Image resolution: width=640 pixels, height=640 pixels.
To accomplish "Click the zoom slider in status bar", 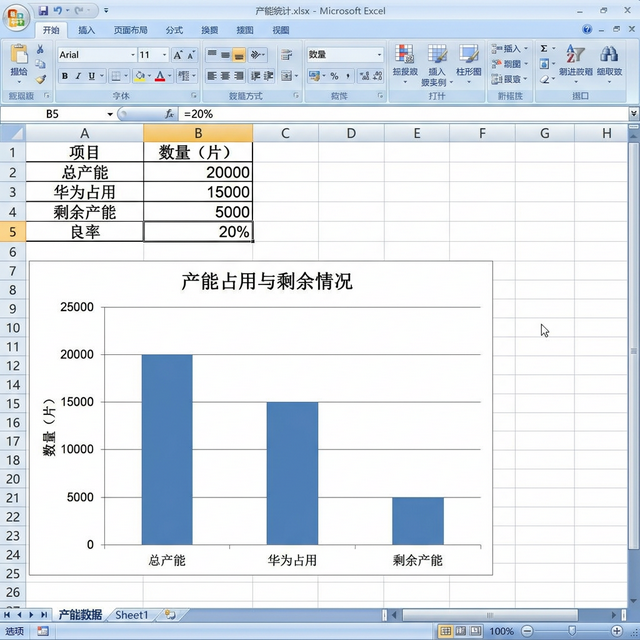I will pos(570,631).
